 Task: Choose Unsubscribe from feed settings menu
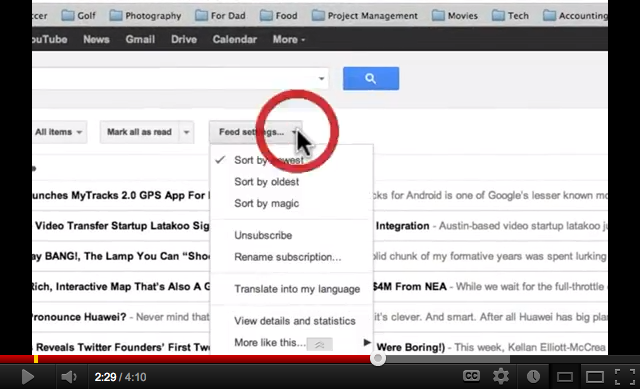(x=291, y=235)
